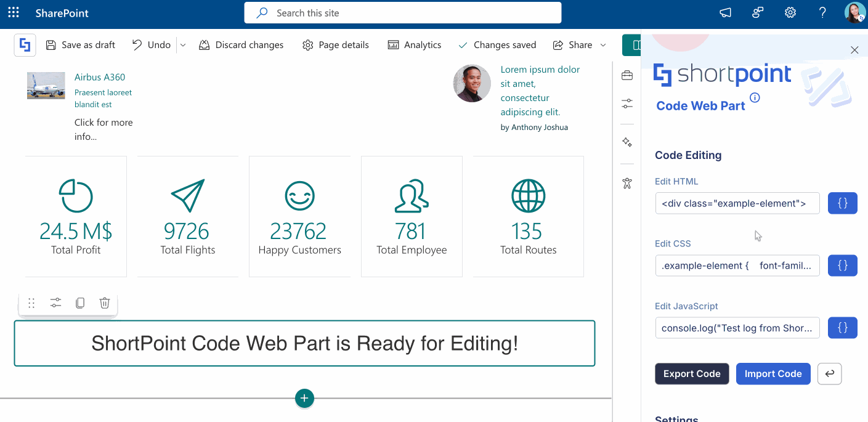Open the web part edit properties icon

[55, 302]
